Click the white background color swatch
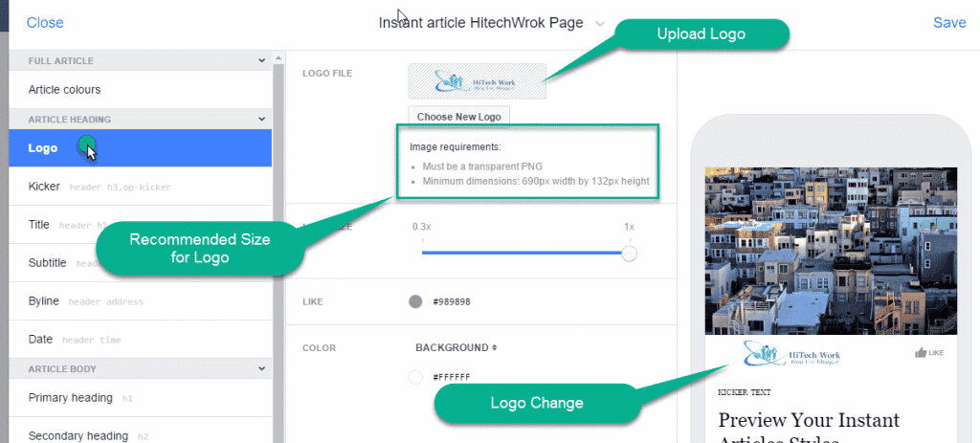 tap(415, 377)
